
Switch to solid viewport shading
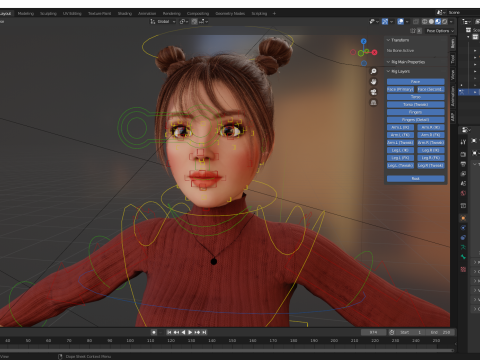431,22
